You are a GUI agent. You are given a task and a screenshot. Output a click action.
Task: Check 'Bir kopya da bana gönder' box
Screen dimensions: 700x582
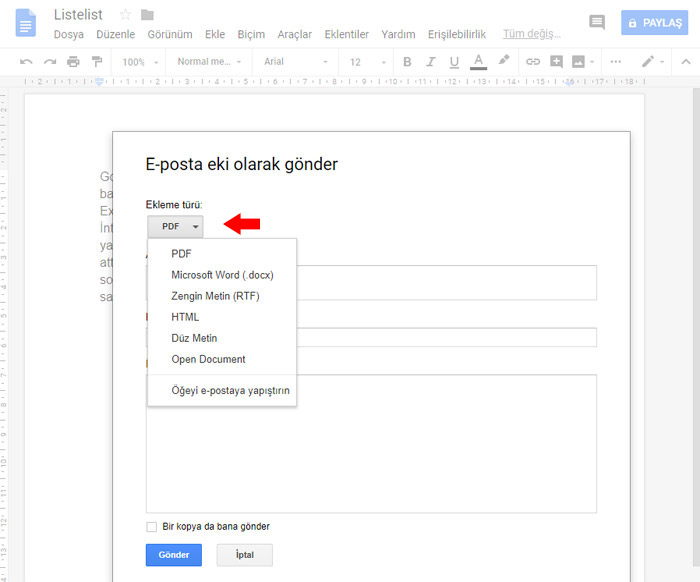(152, 527)
